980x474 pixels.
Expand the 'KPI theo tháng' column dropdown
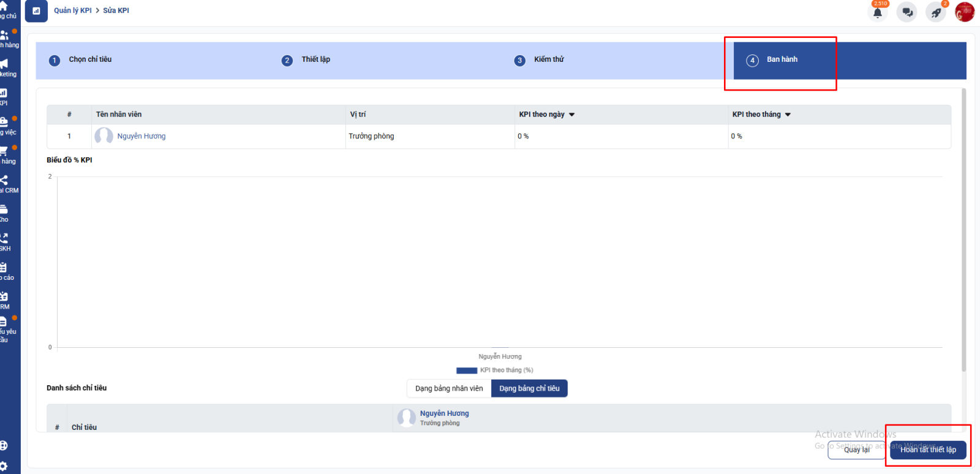click(788, 115)
